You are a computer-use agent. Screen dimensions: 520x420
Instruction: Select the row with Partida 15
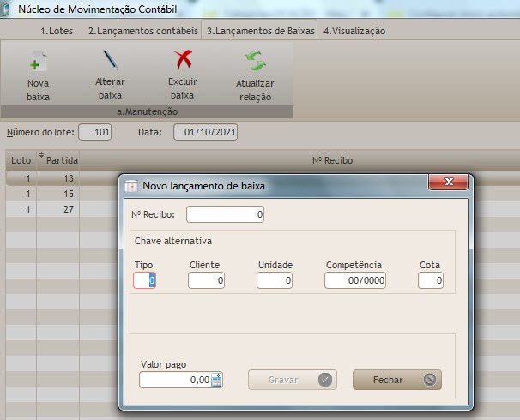(62, 193)
